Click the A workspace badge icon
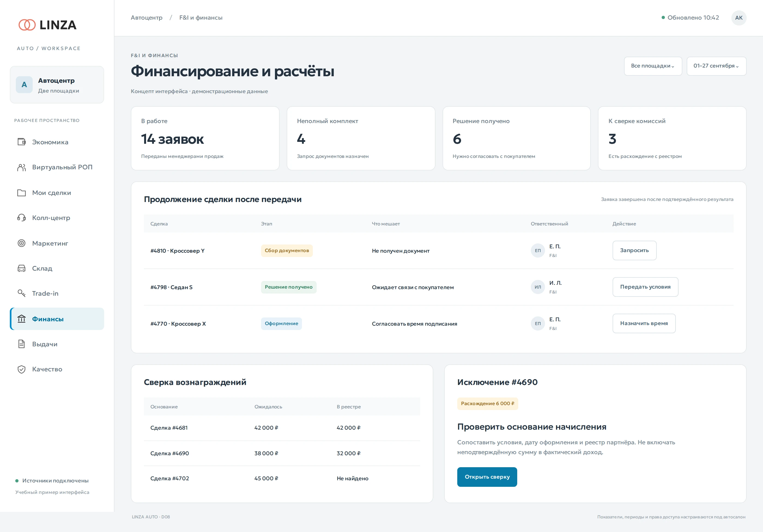Viewport: 763px width, 532px height. [x=24, y=85]
